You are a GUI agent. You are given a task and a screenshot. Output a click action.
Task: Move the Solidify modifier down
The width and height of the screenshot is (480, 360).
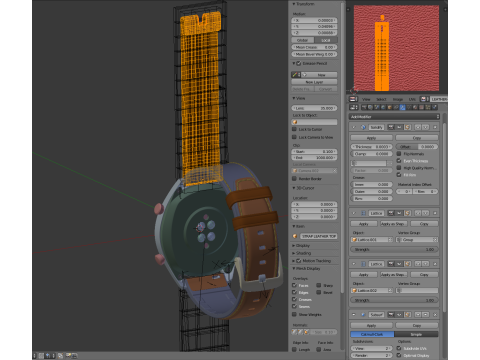point(425,127)
